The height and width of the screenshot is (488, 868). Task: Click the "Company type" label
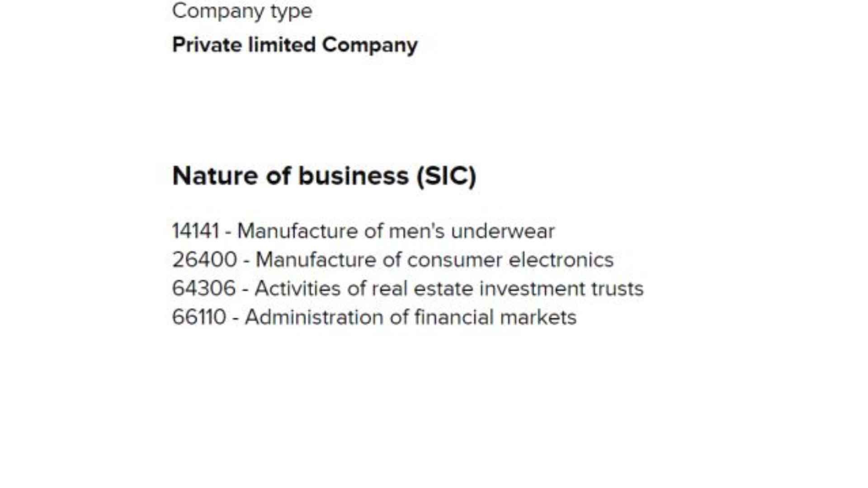pyautogui.click(x=242, y=11)
